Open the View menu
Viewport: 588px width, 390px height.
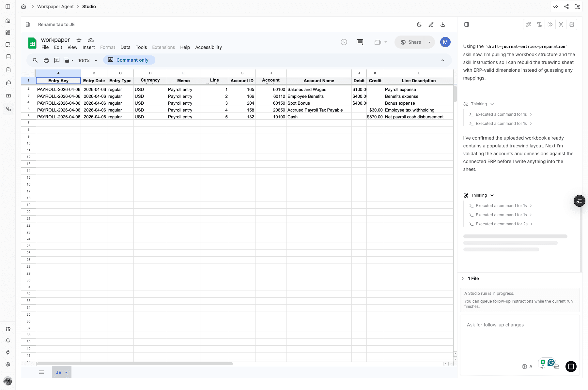72,47
